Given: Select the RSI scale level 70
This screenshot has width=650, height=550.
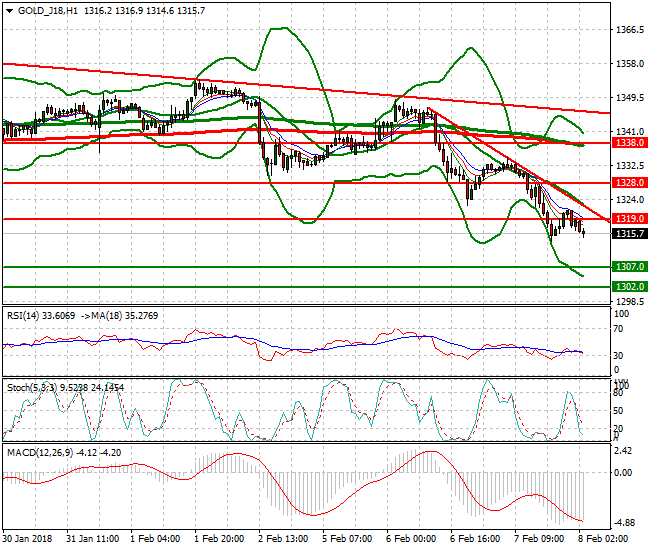Looking at the screenshot, I should [x=618, y=329].
